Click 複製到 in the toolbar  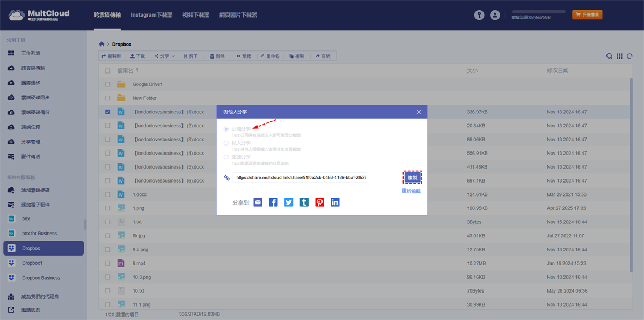[111, 56]
